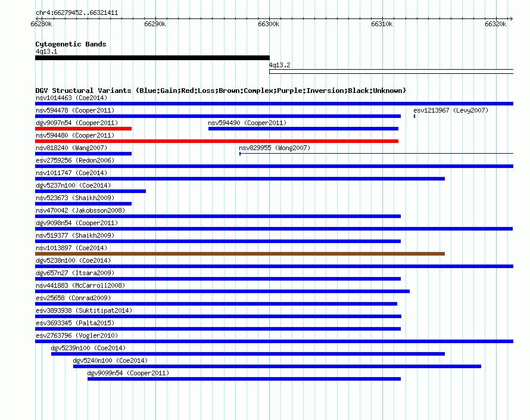Image resolution: width=530 pixels, height=420 pixels.
Task: Select the long red nsv594480 loss bar
Action: (217, 141)
